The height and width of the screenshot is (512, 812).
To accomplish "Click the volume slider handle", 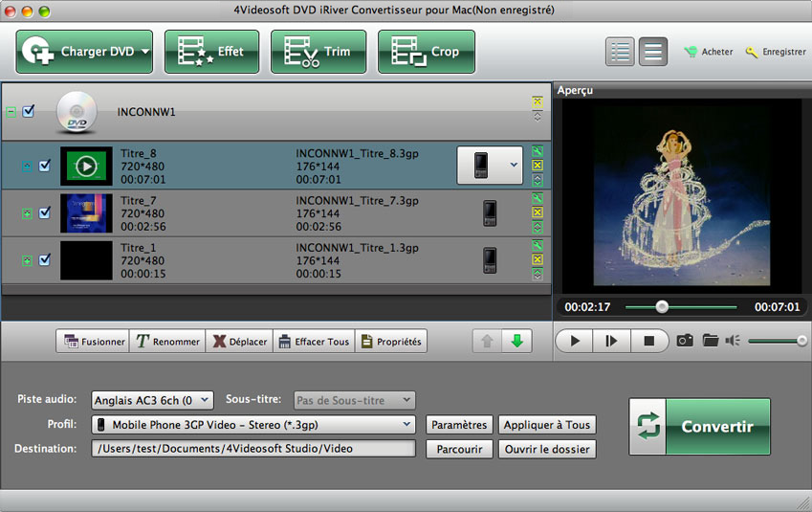I will coord(802,341).
